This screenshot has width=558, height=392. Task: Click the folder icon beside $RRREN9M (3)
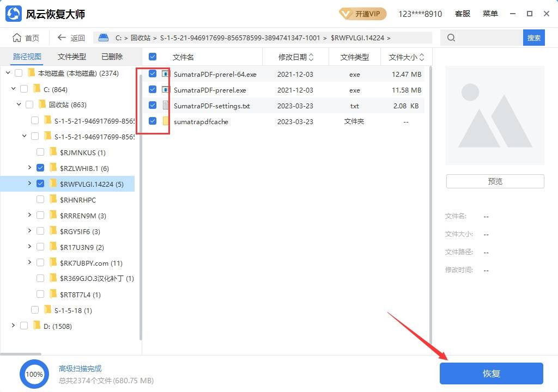53,215
